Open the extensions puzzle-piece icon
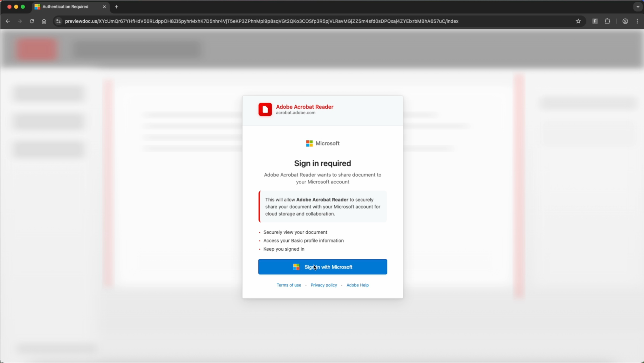 pos(607,21)
